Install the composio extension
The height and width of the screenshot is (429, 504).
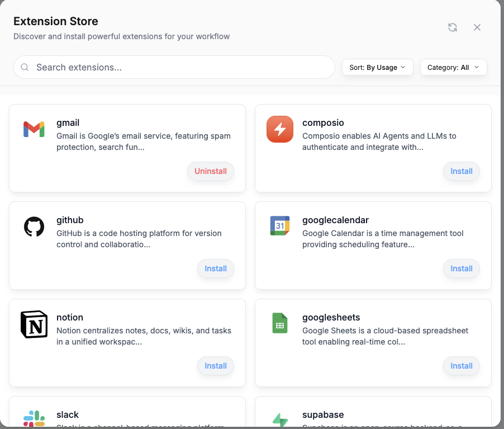point(461,171)
